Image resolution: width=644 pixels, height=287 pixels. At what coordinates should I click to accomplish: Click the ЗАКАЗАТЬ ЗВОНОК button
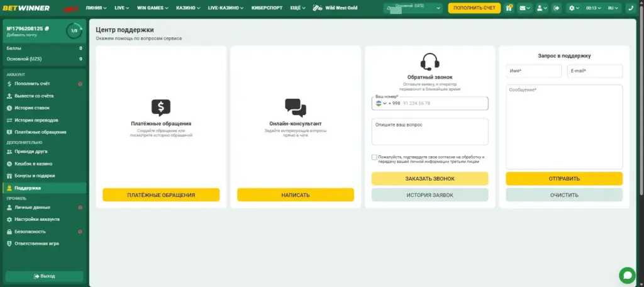[x=430, y=179]
